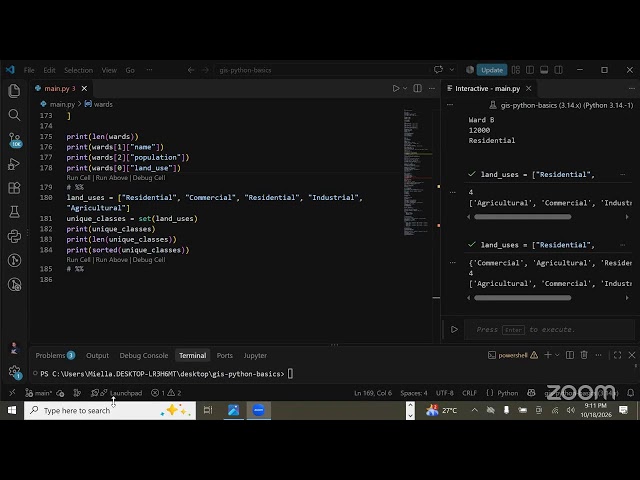The image size is (640, 480).
Task: Click the gis-python-basics command center search
Action: 322,70
